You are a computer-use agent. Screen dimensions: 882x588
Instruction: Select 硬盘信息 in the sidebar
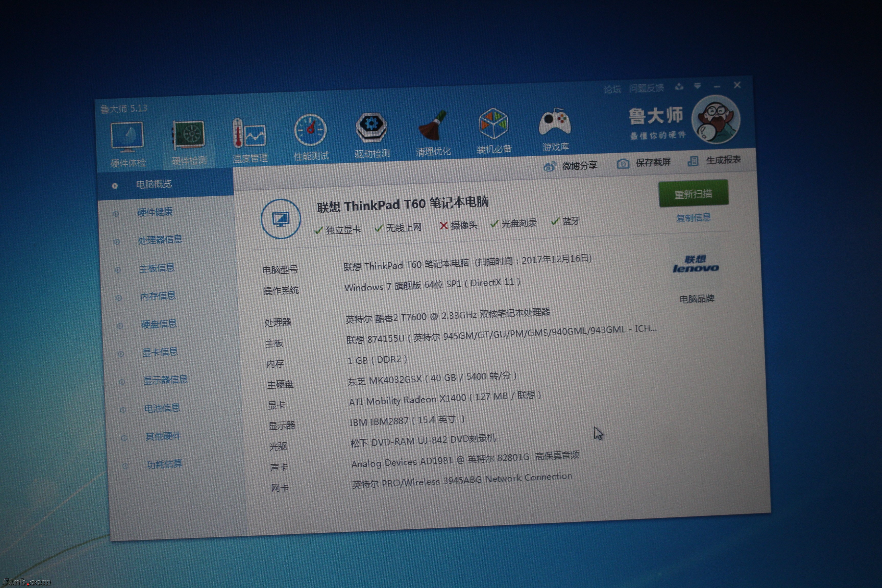(x=159, y=324)
